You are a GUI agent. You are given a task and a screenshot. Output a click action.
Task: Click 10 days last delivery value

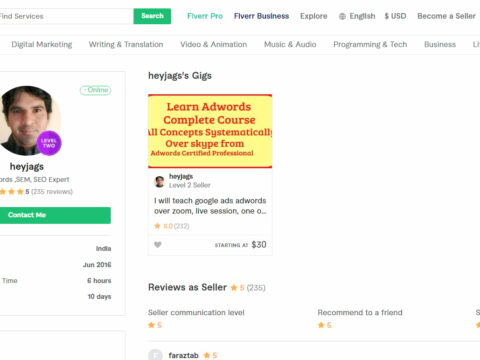[99, 297]
